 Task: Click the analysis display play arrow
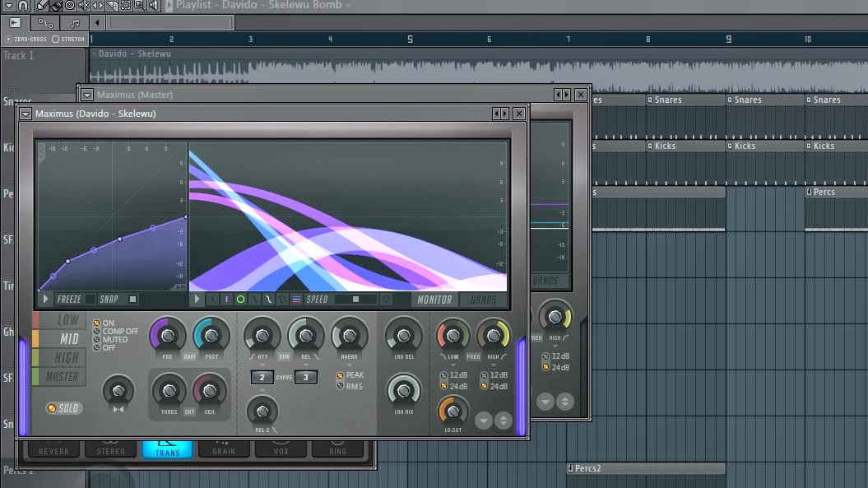click(197, 299)
